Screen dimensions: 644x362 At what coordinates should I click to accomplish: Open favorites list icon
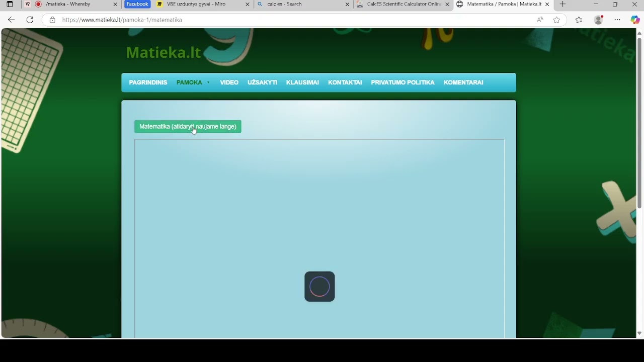[x=579, y=20]
